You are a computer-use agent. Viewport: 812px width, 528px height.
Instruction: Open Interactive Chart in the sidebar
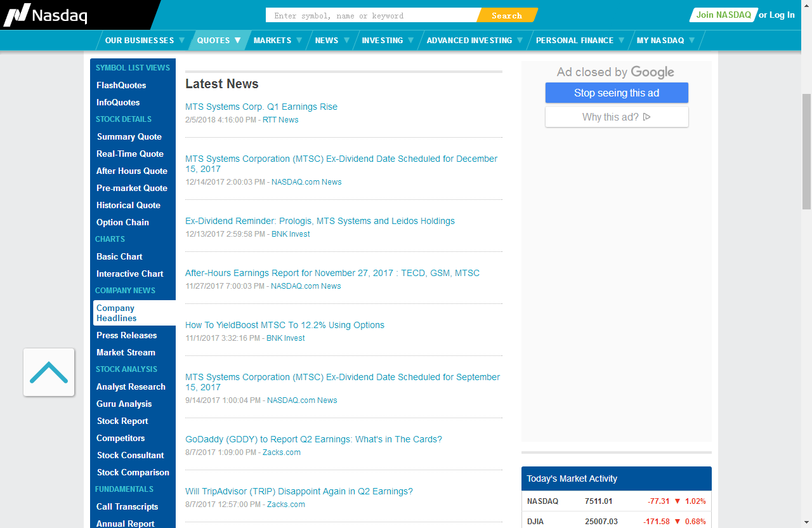(x=130, y=274)
